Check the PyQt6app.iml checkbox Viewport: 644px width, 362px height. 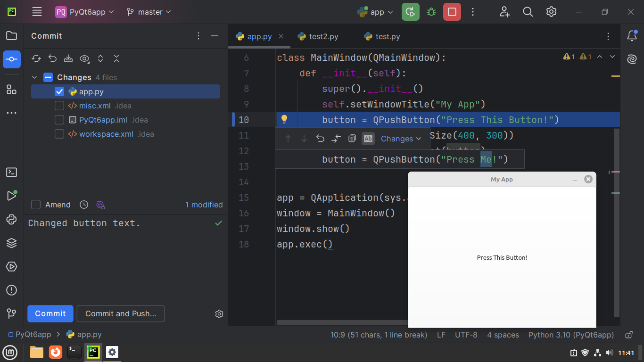[x=59, y=120]
